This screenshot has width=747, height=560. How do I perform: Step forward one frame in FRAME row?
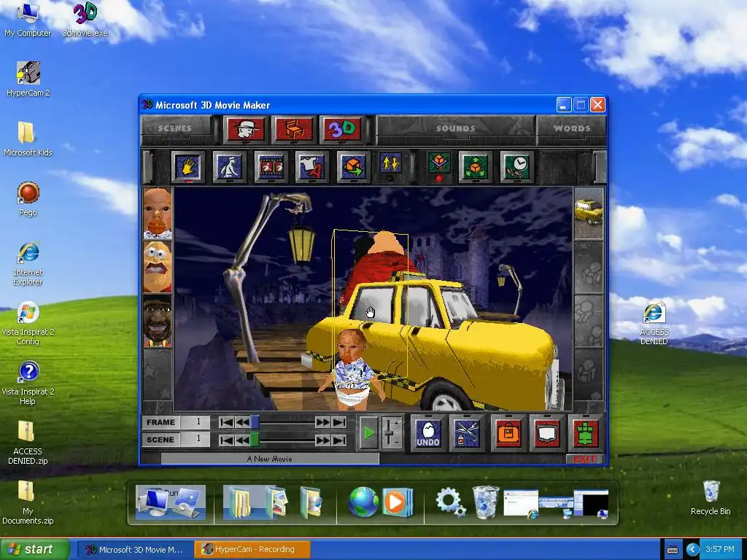(322, 422)
